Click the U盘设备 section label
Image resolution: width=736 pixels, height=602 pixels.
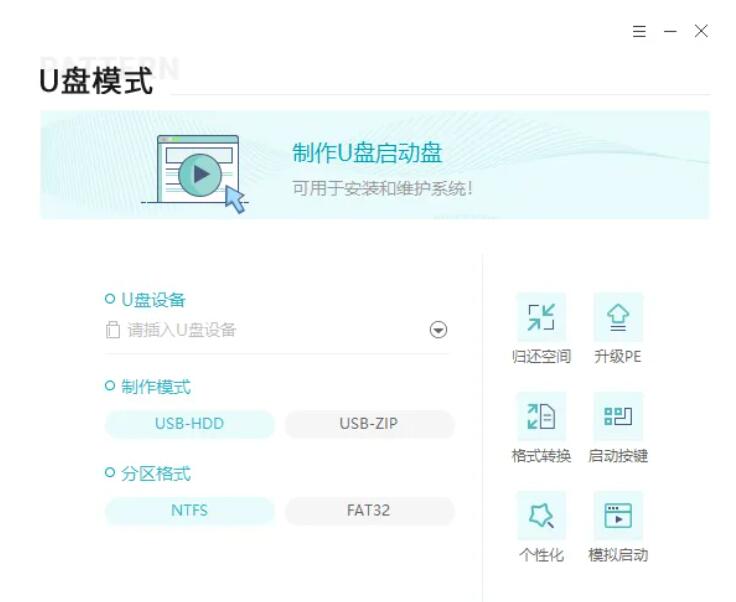click(x=153, y=300)
